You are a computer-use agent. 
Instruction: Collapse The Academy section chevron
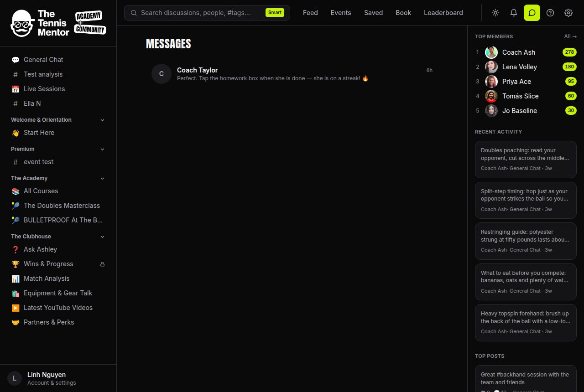click(102, 178)
